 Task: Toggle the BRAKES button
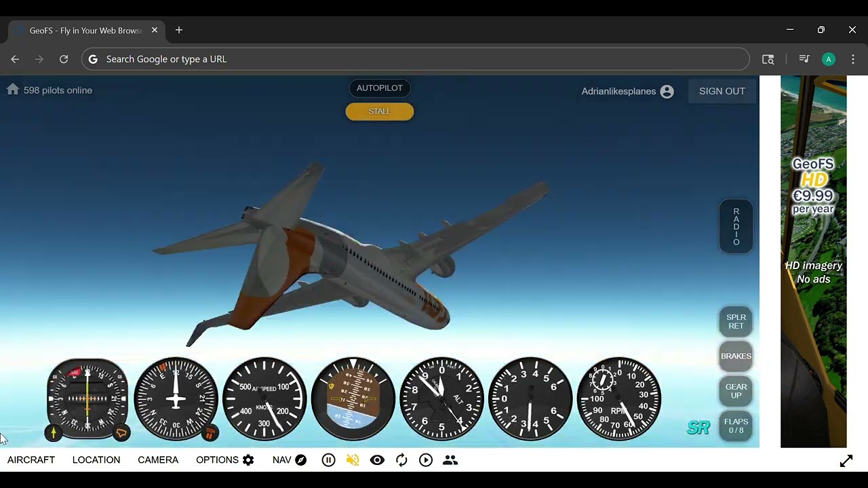736,357
